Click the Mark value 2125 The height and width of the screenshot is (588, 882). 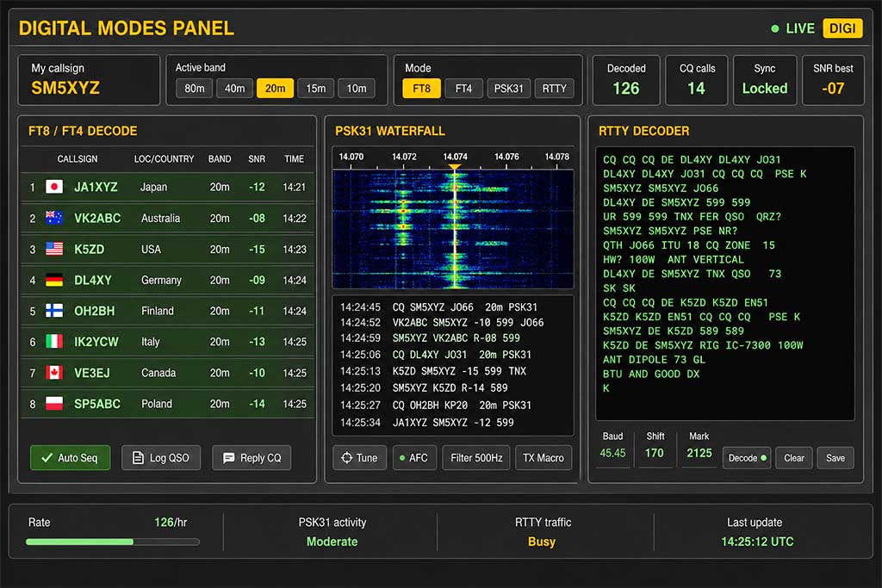click(x=699, y=453)
